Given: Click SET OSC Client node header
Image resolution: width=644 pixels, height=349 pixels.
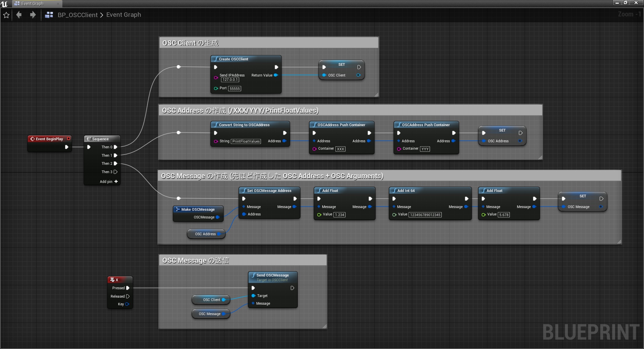Looking at the screenshot, I should tap(341, 64).
